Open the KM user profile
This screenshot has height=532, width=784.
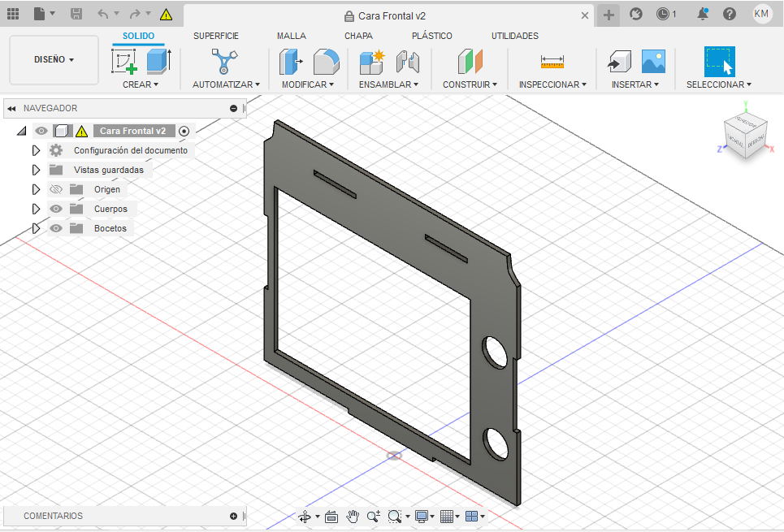(761, 14)
